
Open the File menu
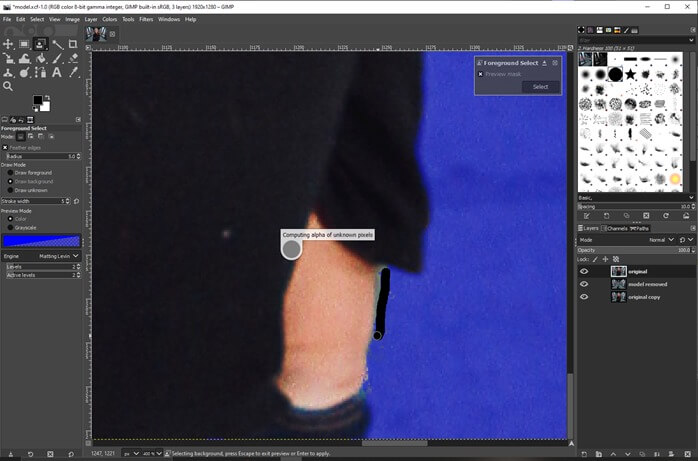point(7,19)
